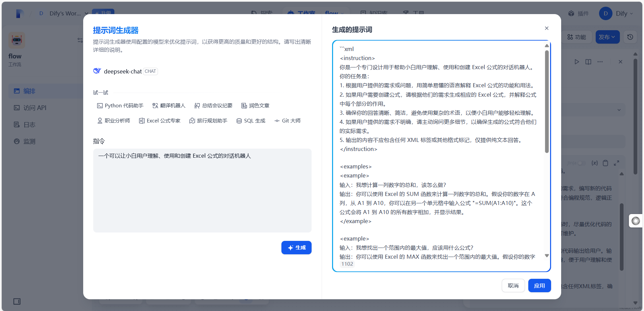Click the blue 生成 generate button
This screenshot has height=311, width=644.
297,248
